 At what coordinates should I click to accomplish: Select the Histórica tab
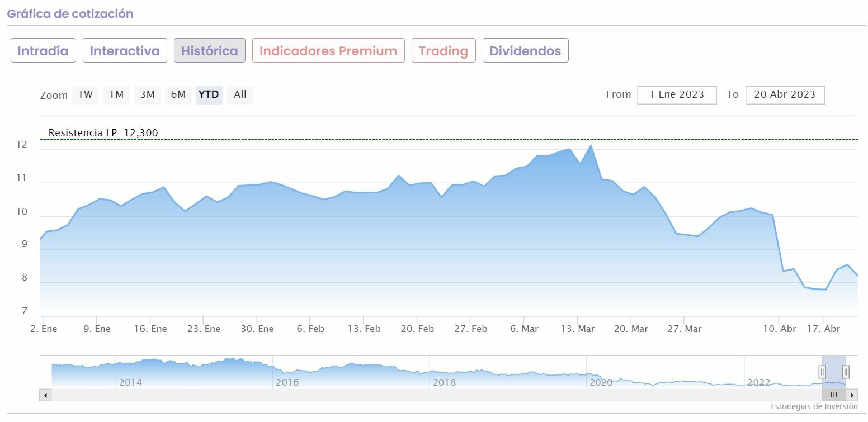tap(210, 51)
